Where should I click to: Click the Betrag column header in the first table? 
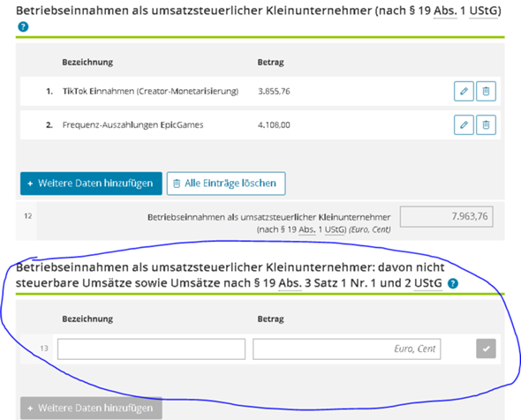(271, 62)
